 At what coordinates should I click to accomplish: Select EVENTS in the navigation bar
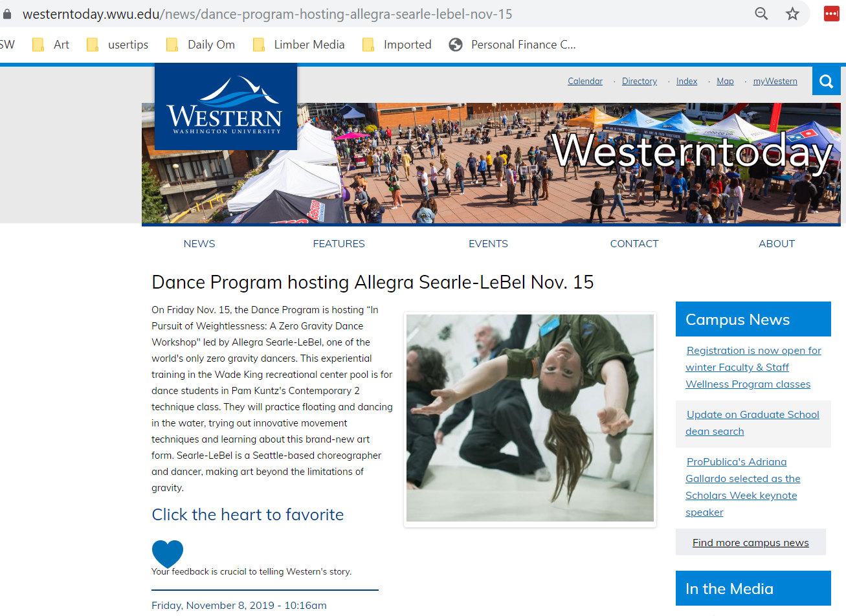coord(488,244)
